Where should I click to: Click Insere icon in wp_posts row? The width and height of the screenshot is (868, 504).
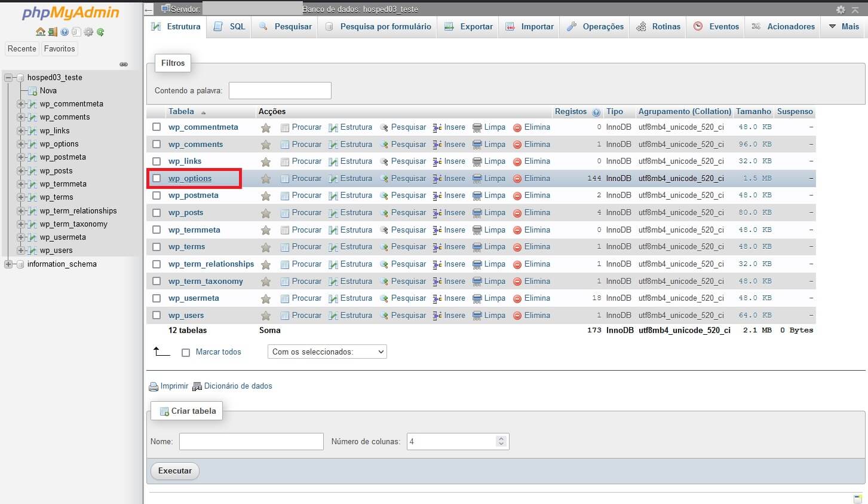pyautogui.click(x=437, y=213)
